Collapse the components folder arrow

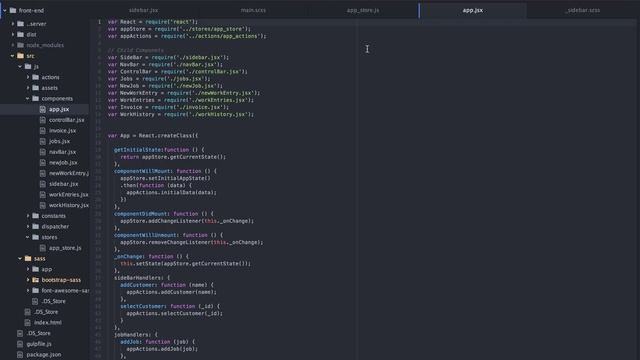click(28, 98)
